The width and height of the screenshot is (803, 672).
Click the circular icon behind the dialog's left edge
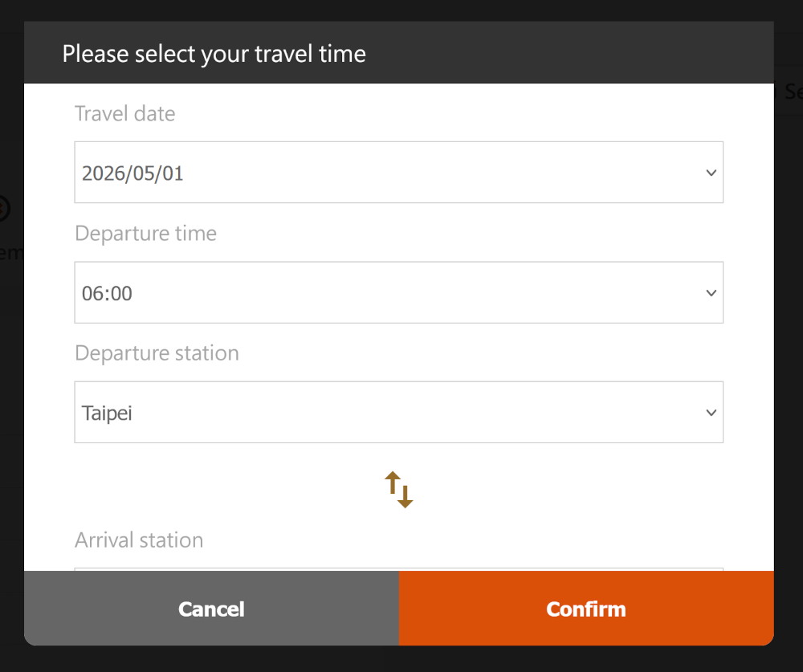[4, 209]
